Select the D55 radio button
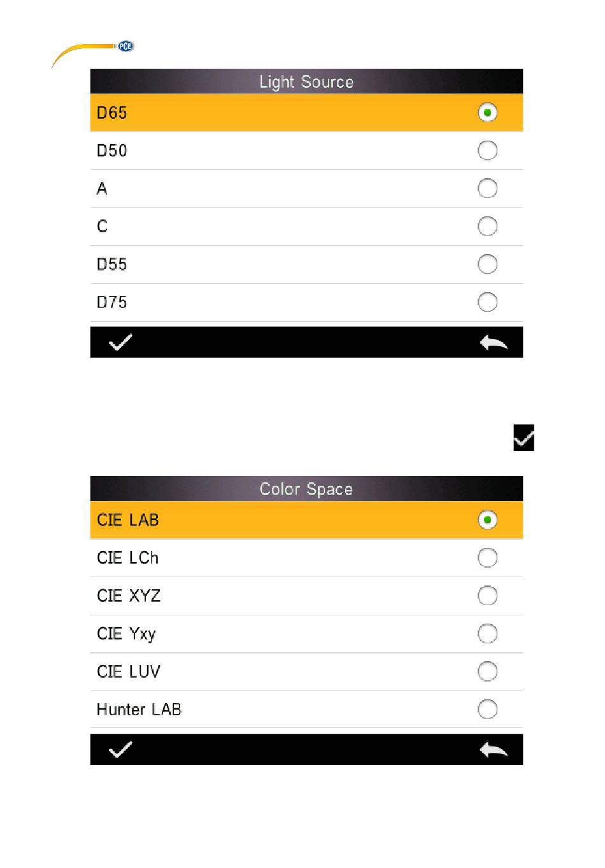This screenshot has height=868, width=605. pos(487,264)
